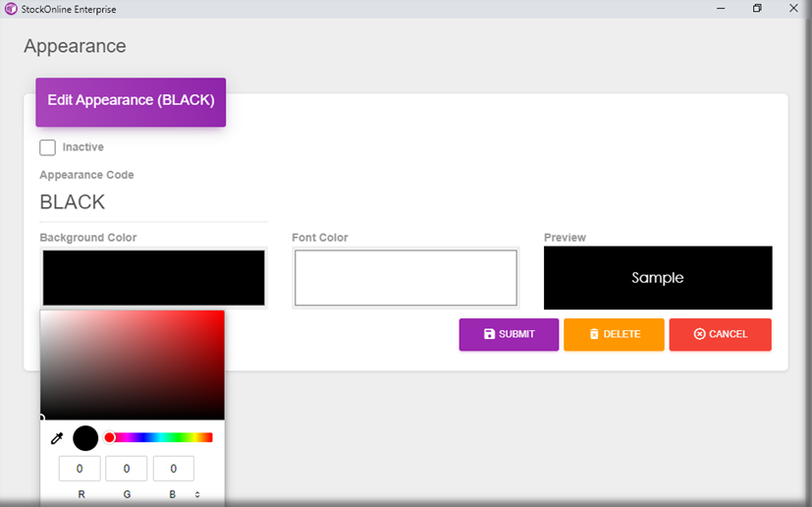Image resolution: width=812 pixels, height=507 pixels.
Task: Close the StockOnline Enterprise window
Action: pyautogui.click(x=793, y=9)
